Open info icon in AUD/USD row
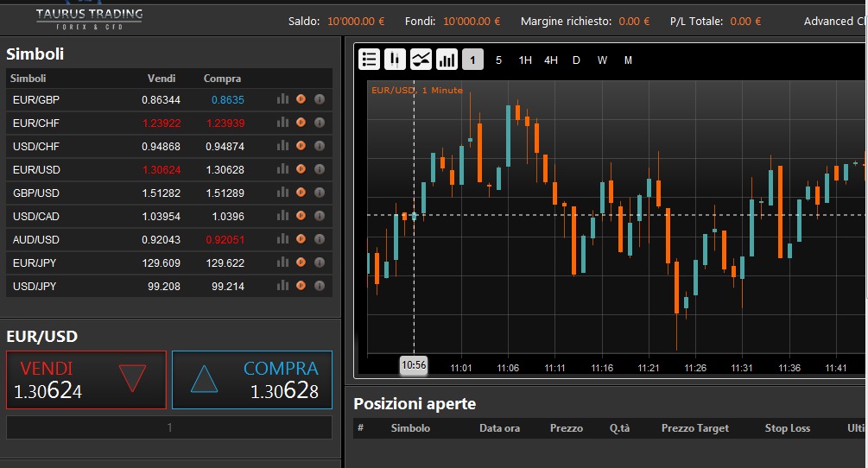This screenshot has width=868, height=468. pos(320,238)
